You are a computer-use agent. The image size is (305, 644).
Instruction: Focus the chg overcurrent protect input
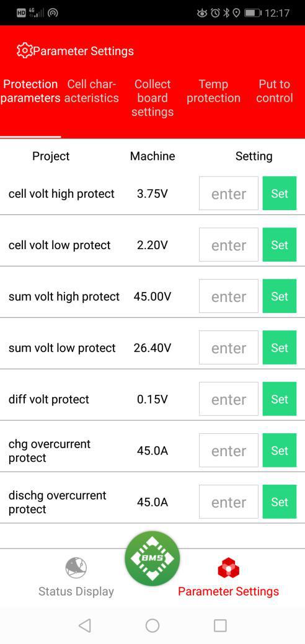point(229,451)
